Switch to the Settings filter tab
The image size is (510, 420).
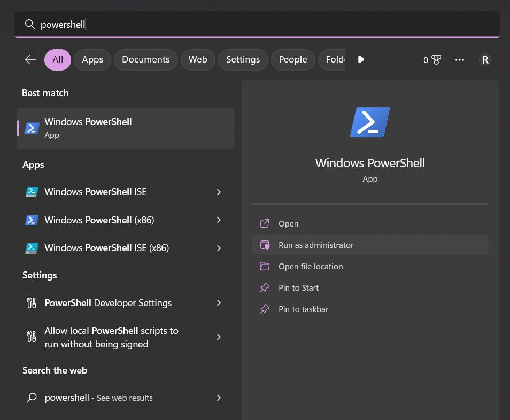point(243,60)
